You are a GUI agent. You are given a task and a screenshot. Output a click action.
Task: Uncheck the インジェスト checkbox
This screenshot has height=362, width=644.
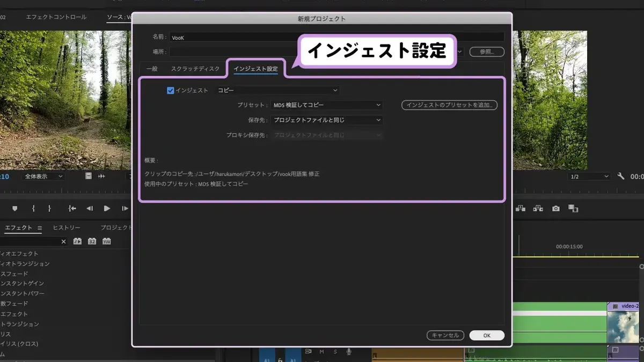pos(171,91)
